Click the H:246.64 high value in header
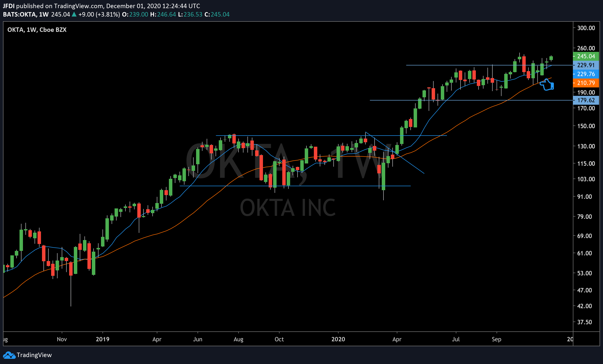The width and height of the screenshot is (603, 364). pyautogui.click(x=163, y=14)
